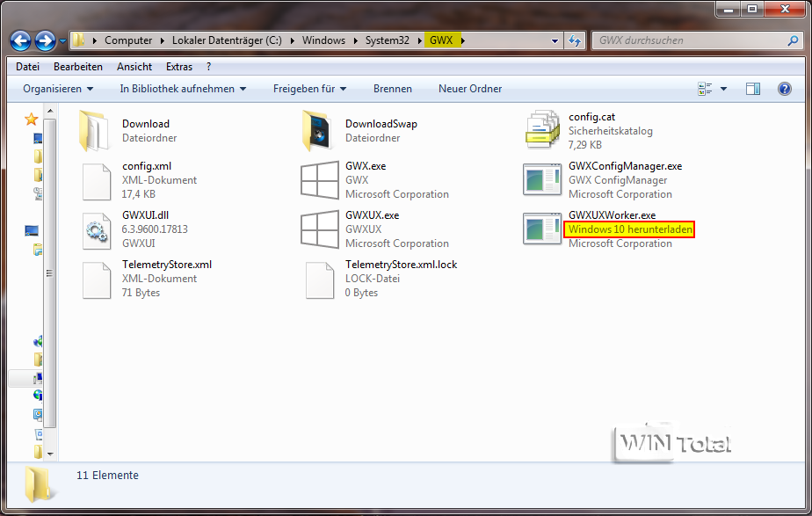Click the Computer breadcrumb
Image resolution: width=812 pixels, height=516 pixels.
pos(128,40)
